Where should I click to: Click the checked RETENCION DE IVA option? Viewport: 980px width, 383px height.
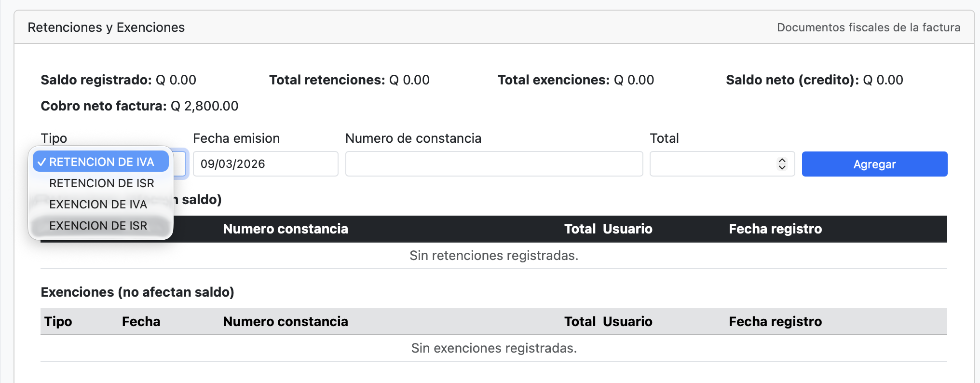[x=100, y=162]
